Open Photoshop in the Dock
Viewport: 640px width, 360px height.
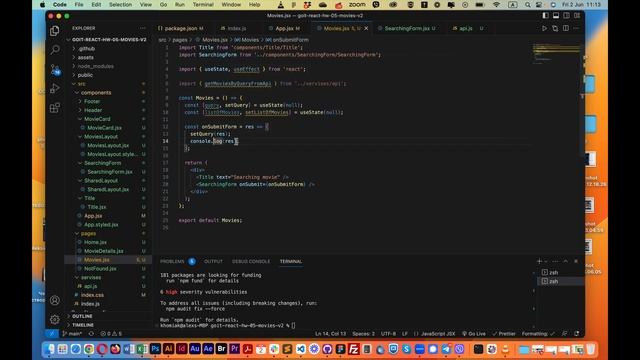pyautogui.click(x=155, y=349)
